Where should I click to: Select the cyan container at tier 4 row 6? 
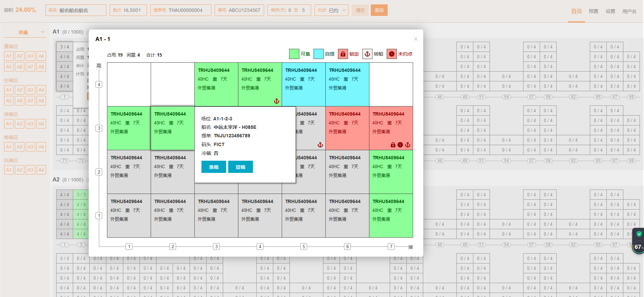(347, 84)
